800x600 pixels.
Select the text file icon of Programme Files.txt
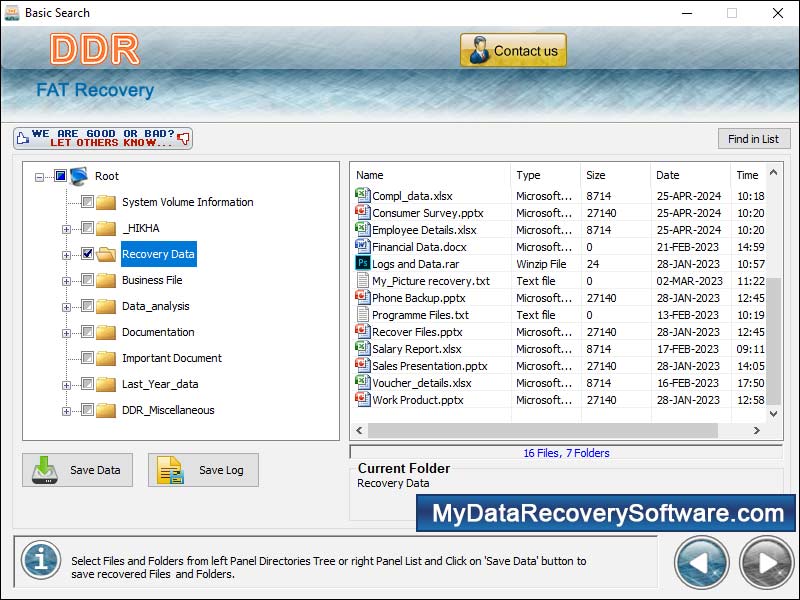tap(361, 314)
